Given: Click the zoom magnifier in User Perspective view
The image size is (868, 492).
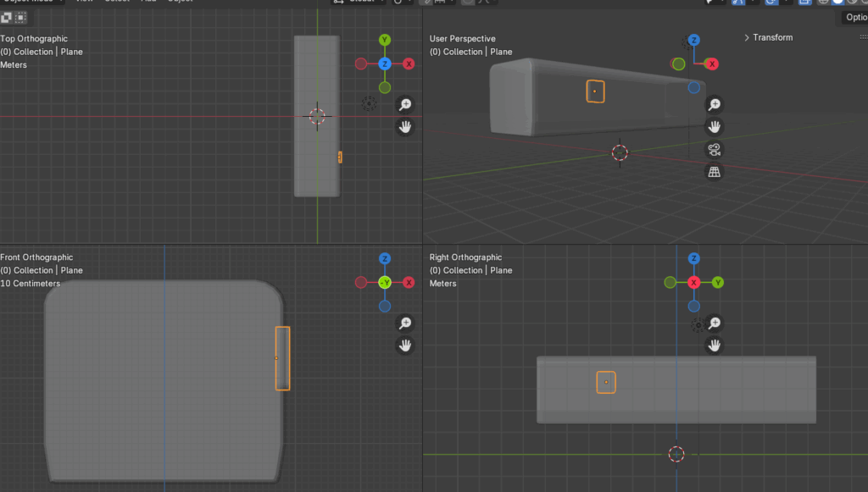Looking at the screenshot, I should coord(715,104).
